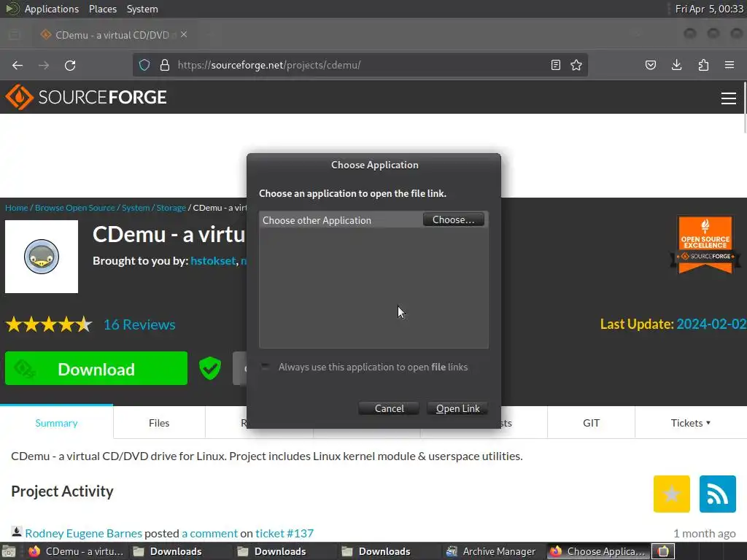Go back using the browser back arrow
The image size is (747, 560).
point(18,65)
